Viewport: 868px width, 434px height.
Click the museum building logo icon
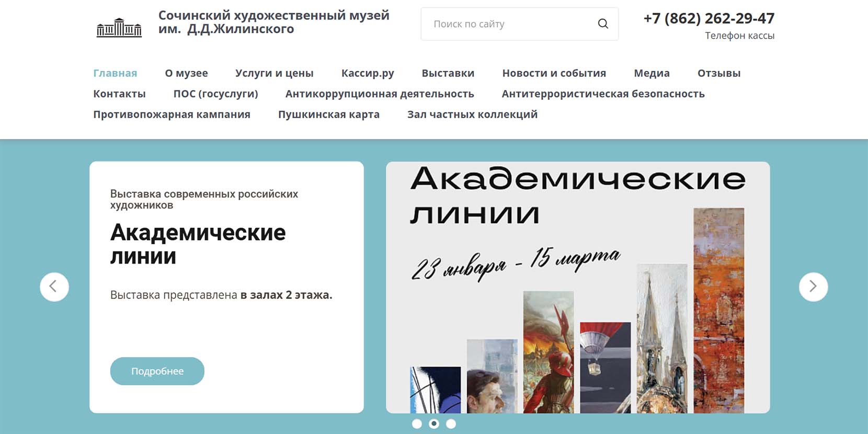tap(119, 27)
